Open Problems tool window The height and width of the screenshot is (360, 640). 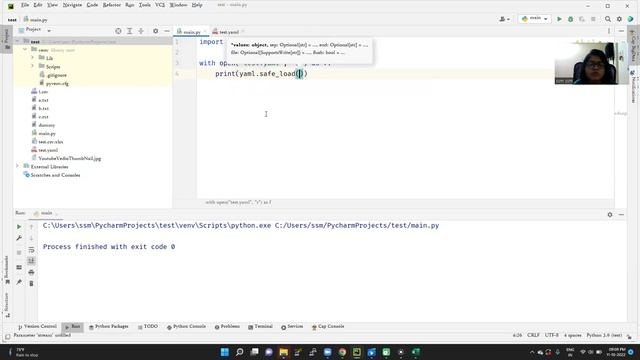227,327
